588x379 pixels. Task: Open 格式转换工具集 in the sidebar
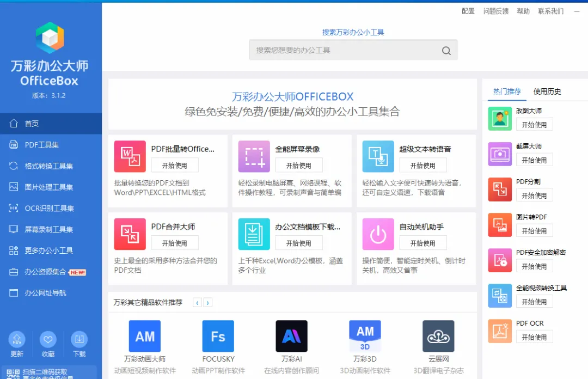(51, 166)
